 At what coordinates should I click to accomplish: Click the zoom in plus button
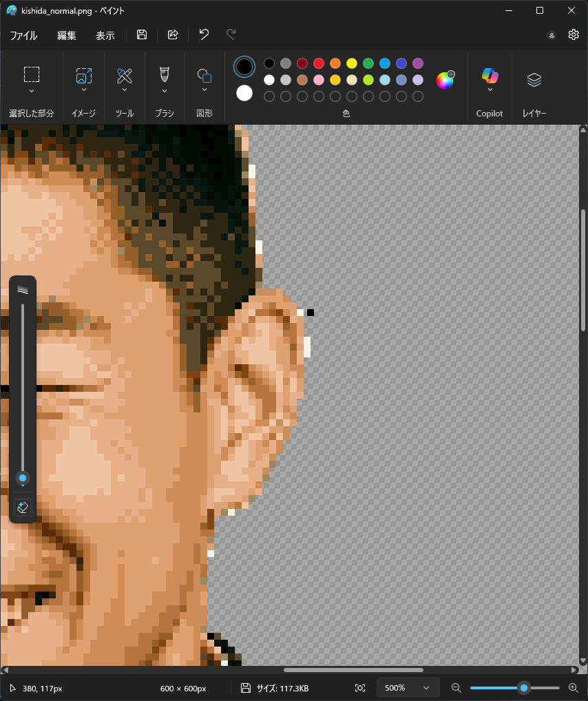pos(573,688)
